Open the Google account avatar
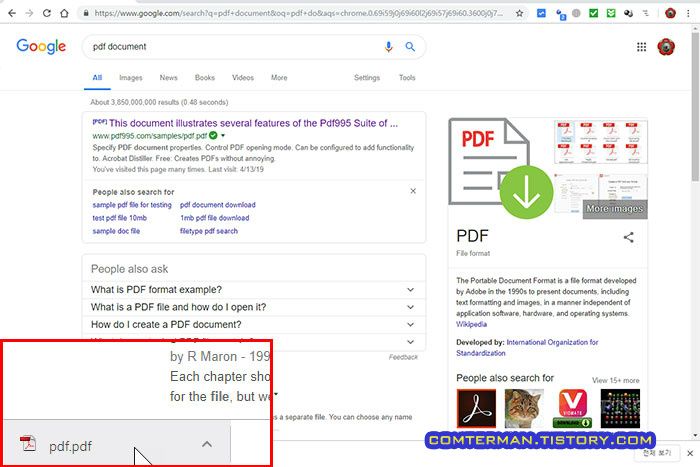Screen dimensions: 700x467 tap(666, 47)
